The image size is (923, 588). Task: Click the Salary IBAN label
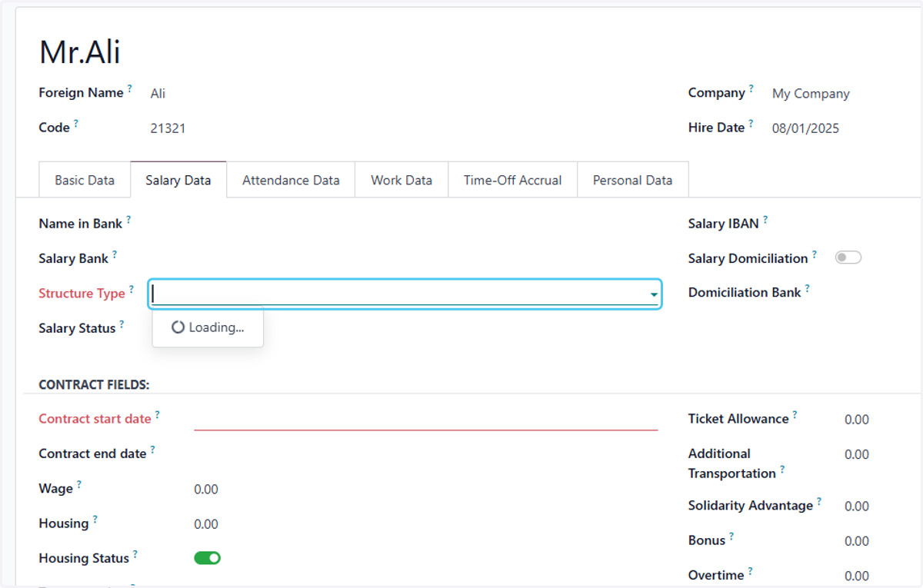pyautogui.click(x=723, y=224)
